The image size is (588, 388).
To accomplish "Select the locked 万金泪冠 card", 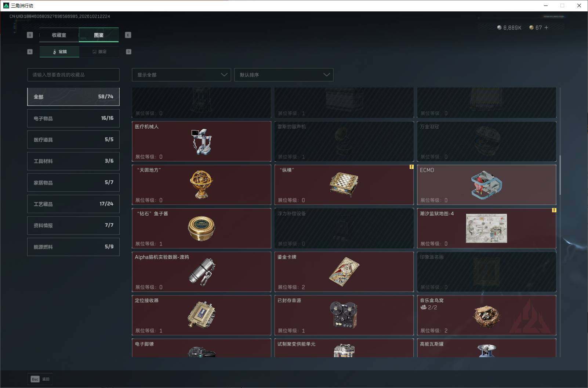I will pyautogui.click(x=486, y=141).
